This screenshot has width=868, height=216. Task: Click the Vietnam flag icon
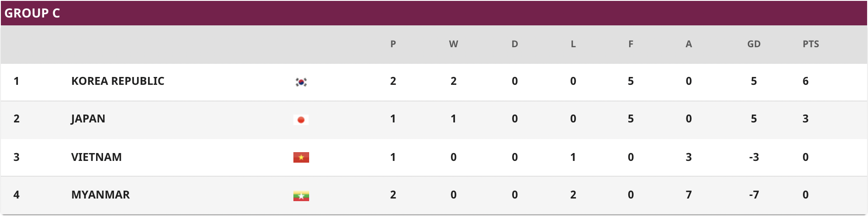[x=301, y=157]
